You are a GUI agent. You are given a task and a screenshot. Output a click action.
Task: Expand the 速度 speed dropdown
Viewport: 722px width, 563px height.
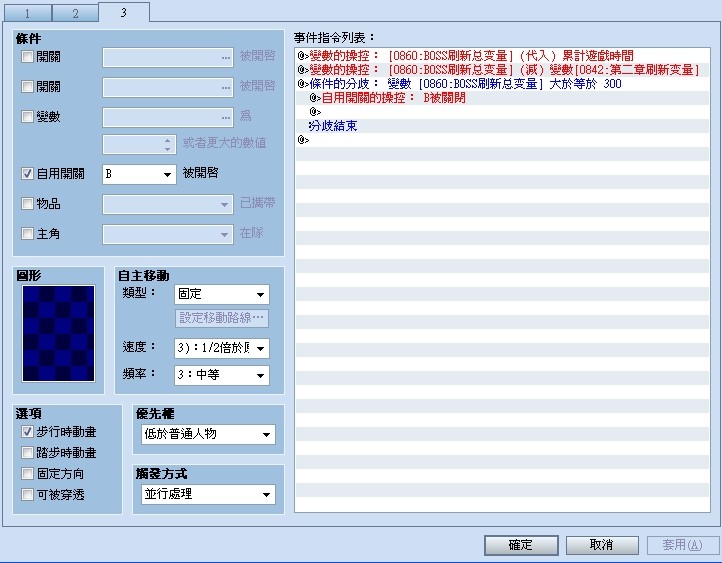[221, 348]
